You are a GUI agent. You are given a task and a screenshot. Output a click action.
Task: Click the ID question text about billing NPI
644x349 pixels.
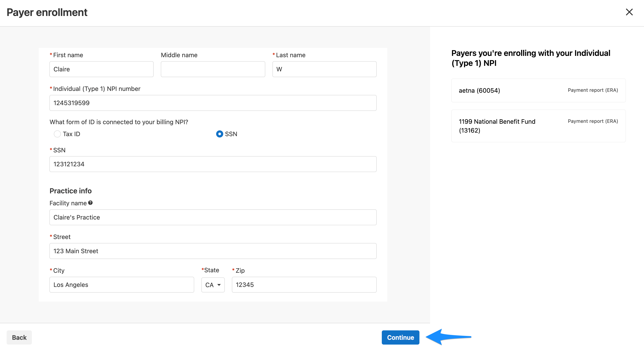click(119, 122)
